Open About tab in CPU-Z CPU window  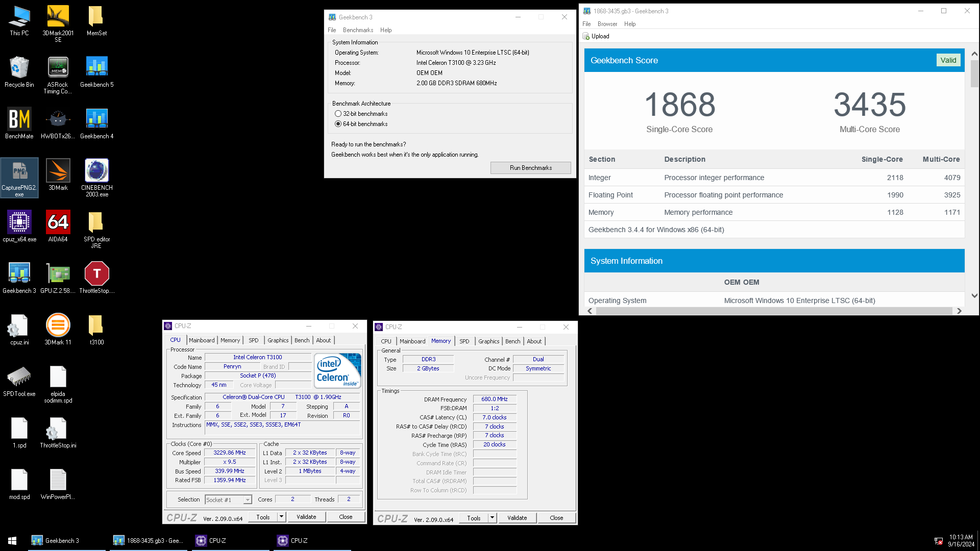pos(324,340)
